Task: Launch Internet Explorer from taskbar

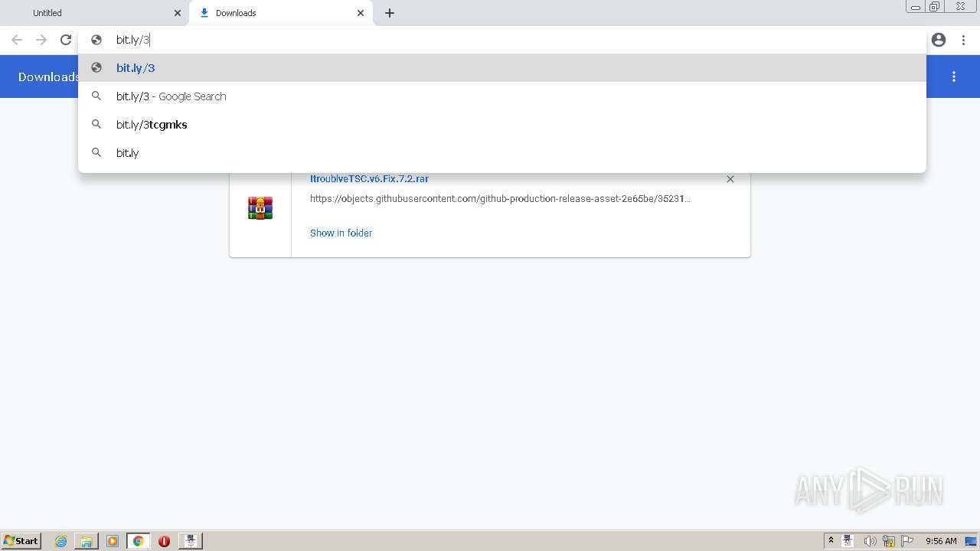Action: (60, 541)
